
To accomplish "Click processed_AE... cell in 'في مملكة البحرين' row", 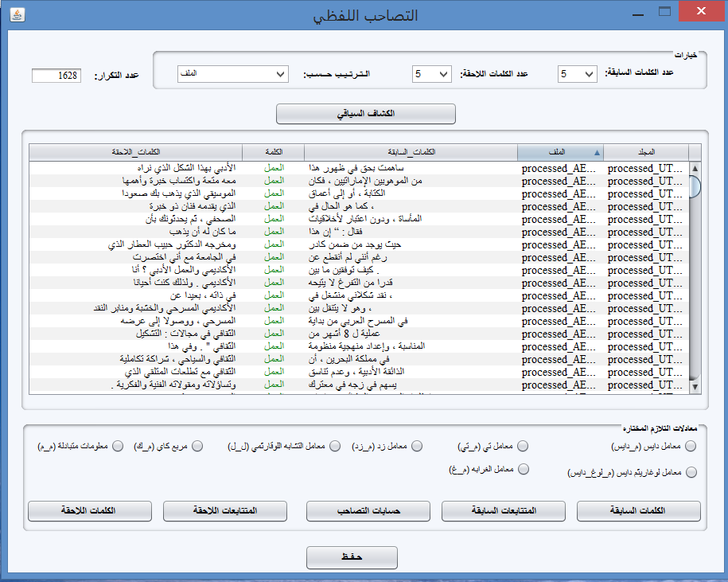I will pyautogui.click(x=560, y=360).
